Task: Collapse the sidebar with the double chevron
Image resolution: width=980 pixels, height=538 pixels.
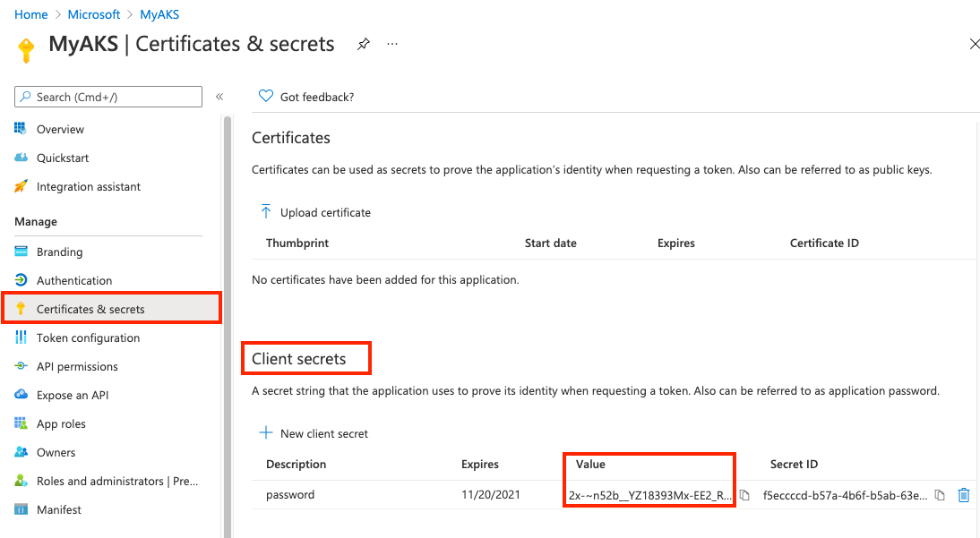Action: [219, 97]
